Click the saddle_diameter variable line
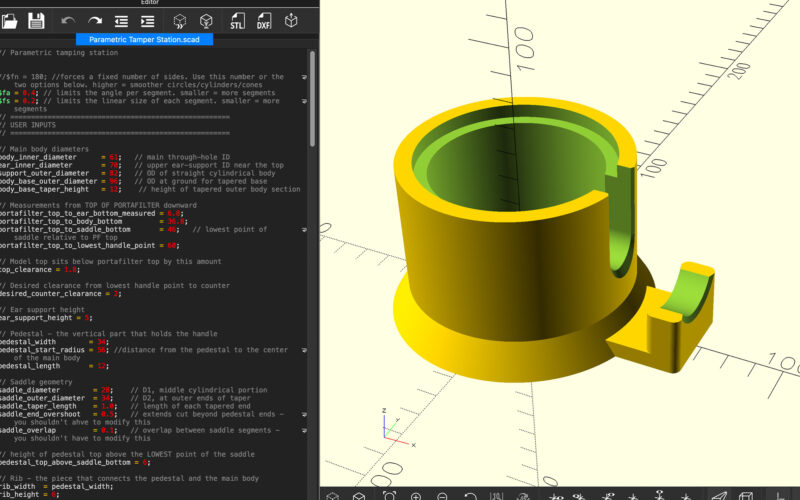The image size is (800, 500). (134, 390)
